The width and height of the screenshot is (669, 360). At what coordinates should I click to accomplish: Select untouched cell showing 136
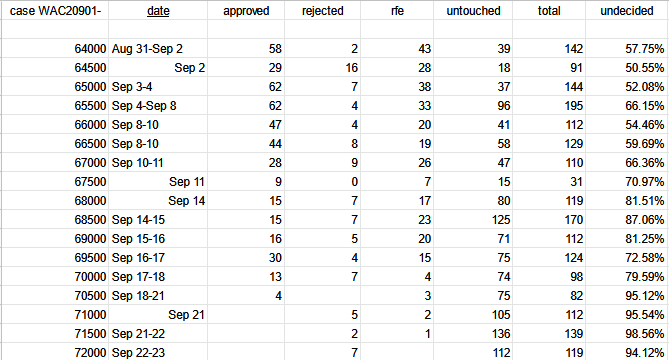[473, 334]
